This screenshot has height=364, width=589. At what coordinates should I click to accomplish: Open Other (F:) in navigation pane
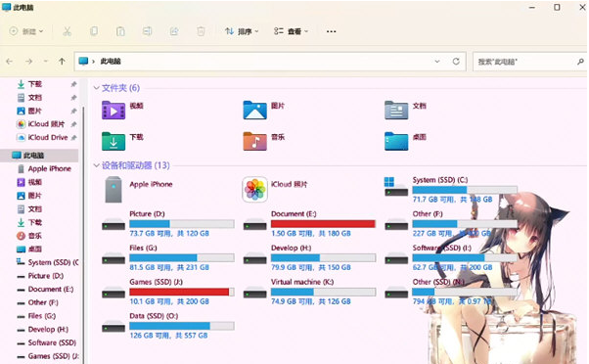(x=42, y=302)
